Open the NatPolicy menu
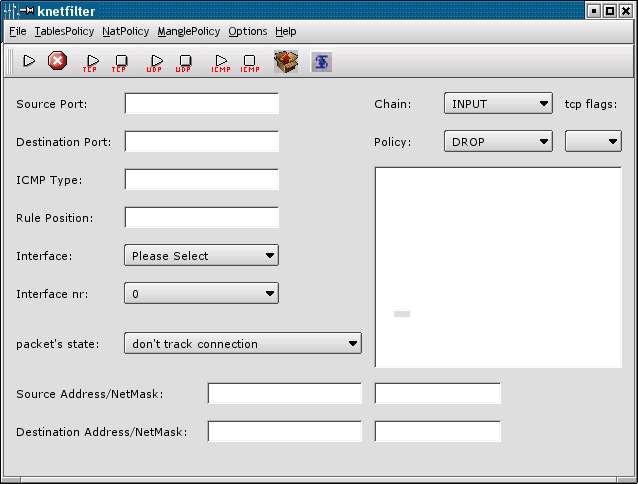Viewport: 638px width, 484px height. (125, 31)
